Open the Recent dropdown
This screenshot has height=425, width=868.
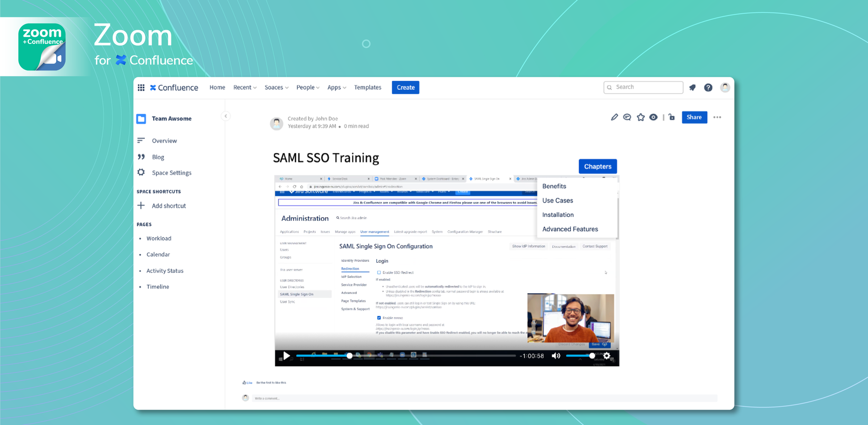pos(245,87)
